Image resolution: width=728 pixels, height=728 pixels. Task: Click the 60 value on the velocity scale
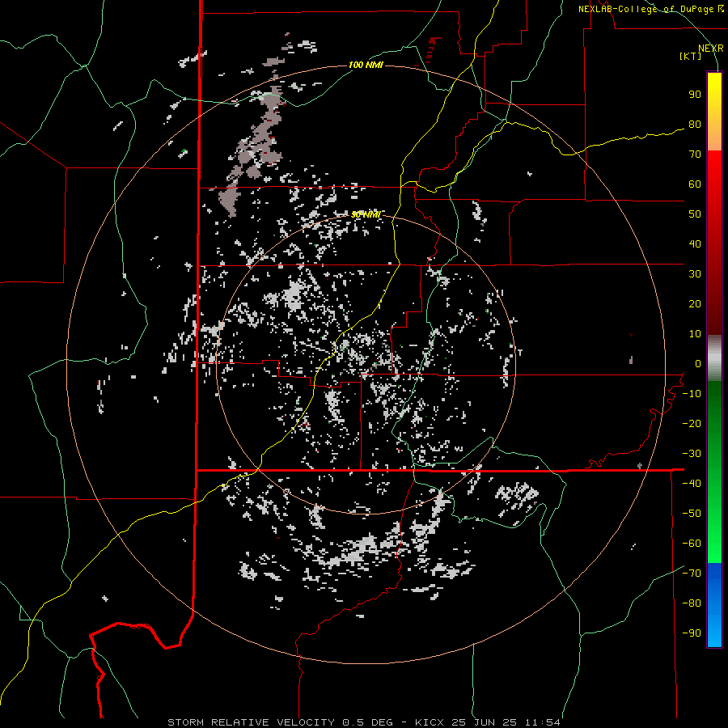click(695, 184)
